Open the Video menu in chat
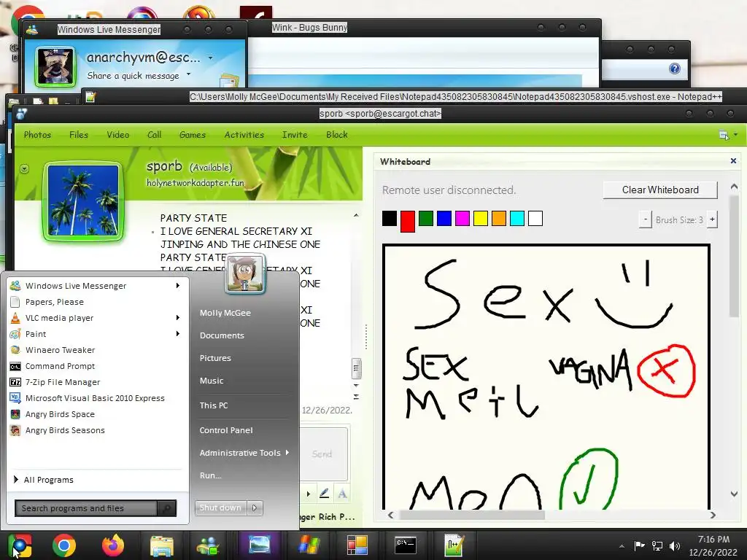The width and height of the screenshot is (747, 560). pos(117,135)
